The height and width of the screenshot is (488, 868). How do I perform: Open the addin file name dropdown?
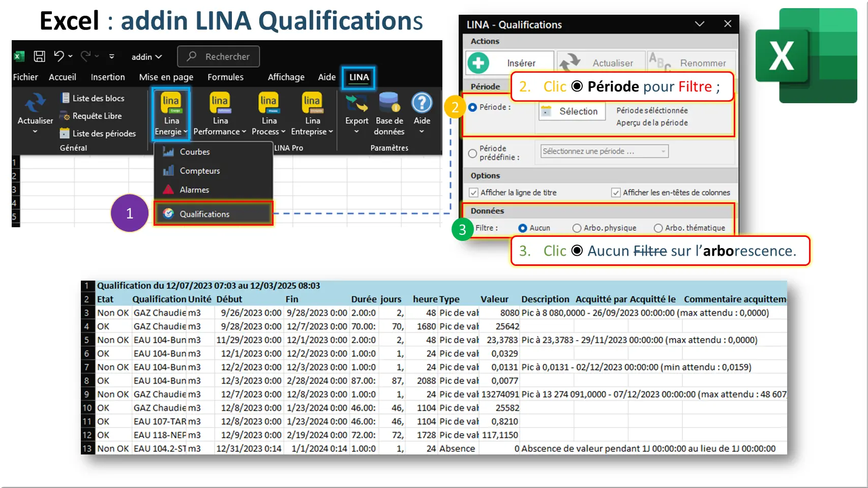pyautogui.click(x=146, y=57)
